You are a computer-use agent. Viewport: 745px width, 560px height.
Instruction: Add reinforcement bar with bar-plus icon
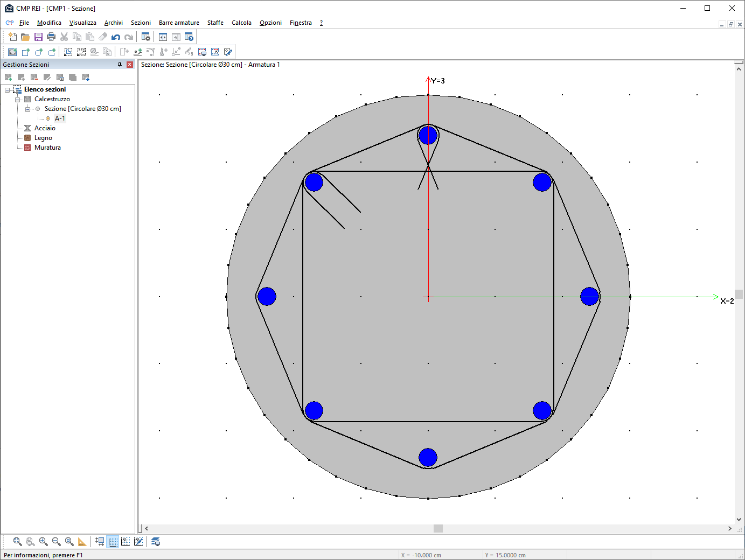click(137, 52)
